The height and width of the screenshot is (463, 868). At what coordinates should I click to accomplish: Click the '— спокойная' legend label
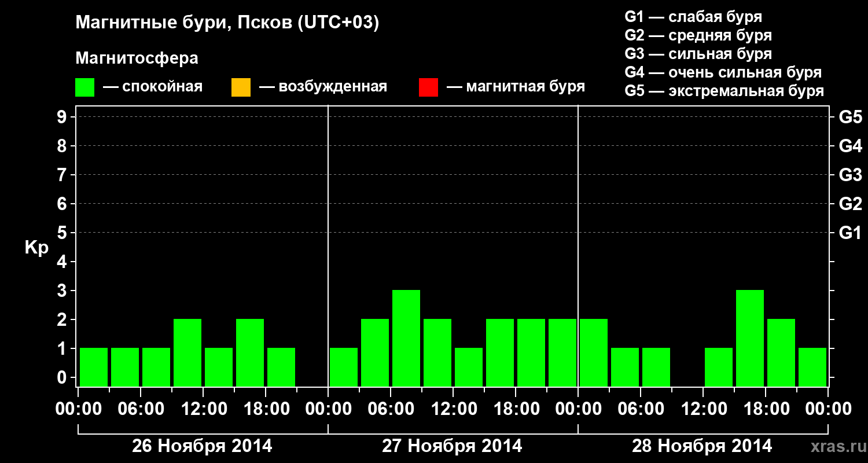[153, 87]
